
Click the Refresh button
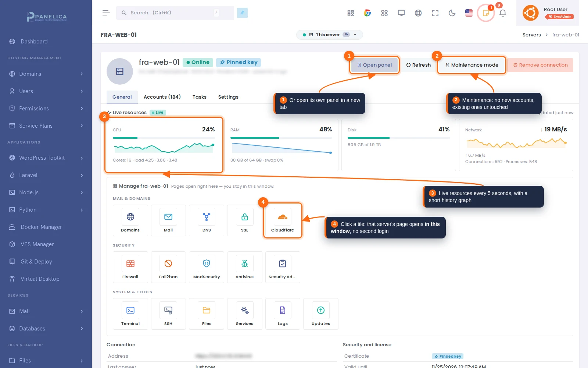418,65
